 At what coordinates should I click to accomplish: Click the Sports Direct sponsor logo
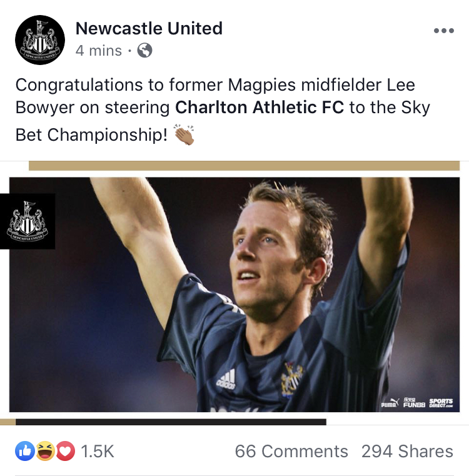click(441, 403)
